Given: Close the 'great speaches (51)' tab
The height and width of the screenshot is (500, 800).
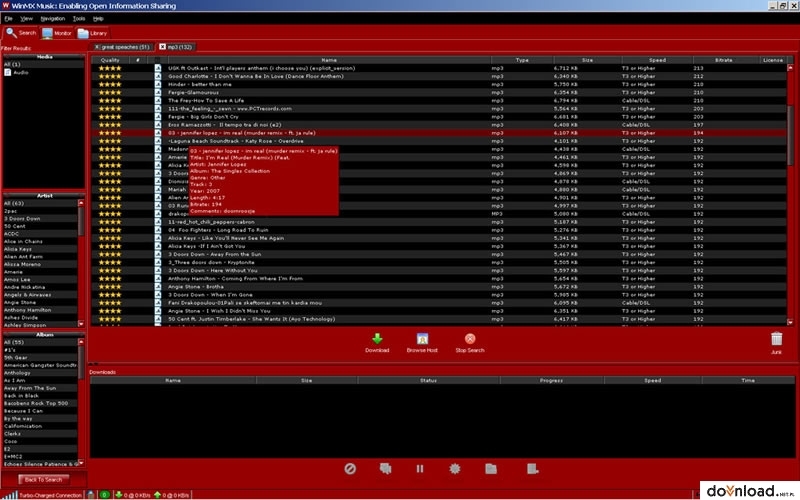Looking at the screenshot, I should (97, 46).
